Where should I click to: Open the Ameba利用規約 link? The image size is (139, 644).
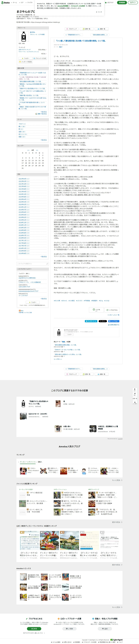tap(63, 6)
